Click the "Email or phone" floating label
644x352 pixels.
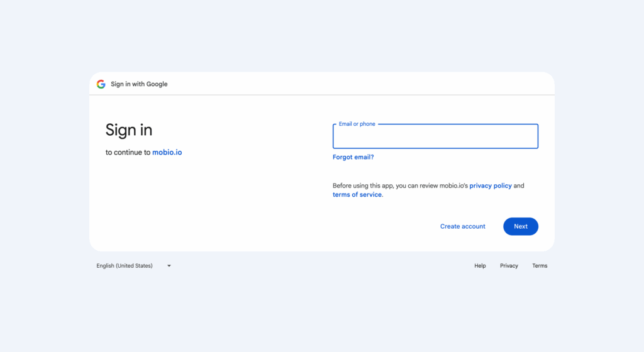tap(357, 124)
